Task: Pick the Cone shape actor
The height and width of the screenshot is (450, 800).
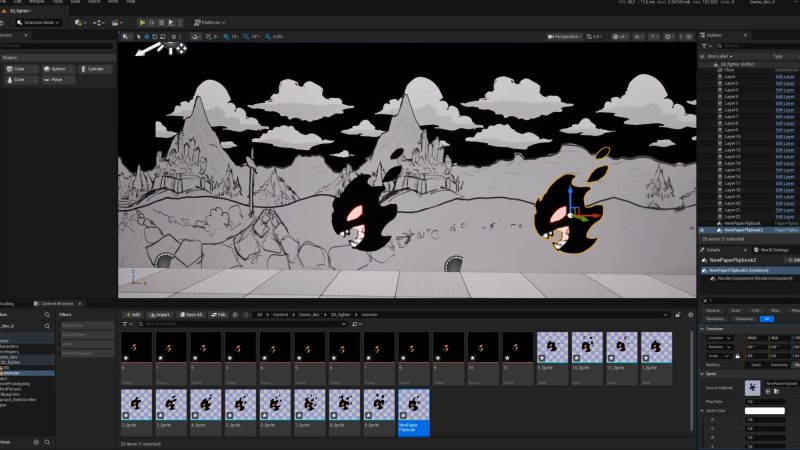Action: pyautogui.click(x=19, y=80)
